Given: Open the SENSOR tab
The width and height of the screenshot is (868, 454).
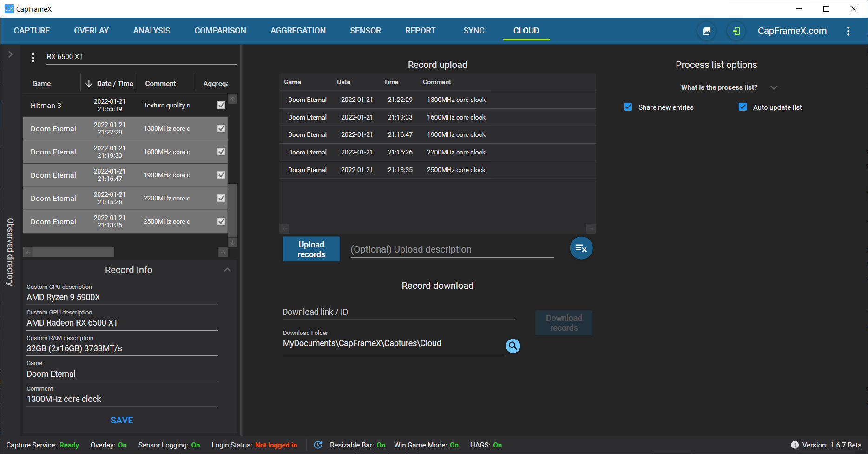Looking at the screenshot, I should pos(366,31).
